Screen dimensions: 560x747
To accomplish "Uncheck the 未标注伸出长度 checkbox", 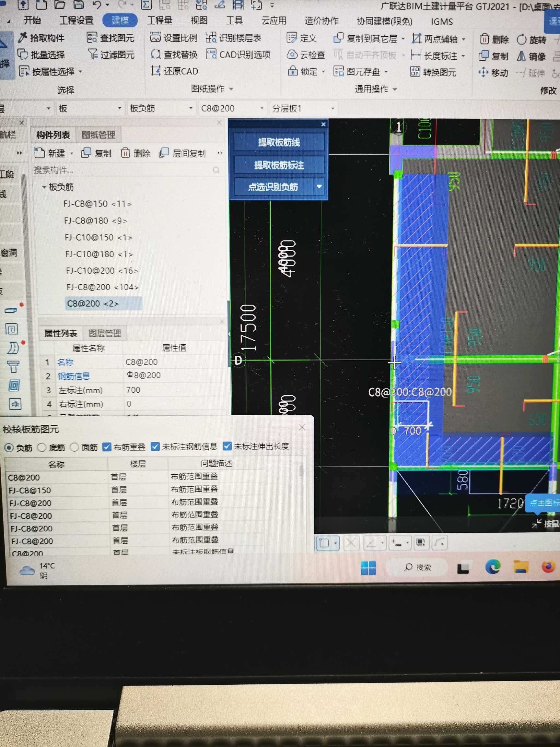I will click(227, 446).
